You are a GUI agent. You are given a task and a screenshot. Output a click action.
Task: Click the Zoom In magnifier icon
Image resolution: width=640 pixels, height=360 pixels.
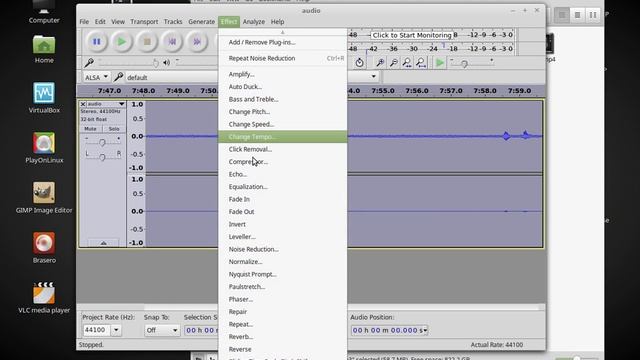(380, 63)
